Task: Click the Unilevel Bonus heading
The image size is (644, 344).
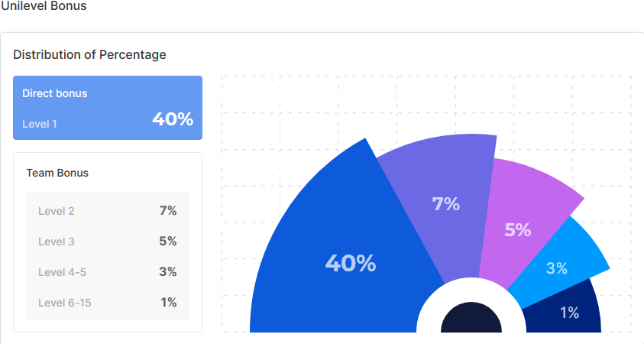Action: coord(44,6)
